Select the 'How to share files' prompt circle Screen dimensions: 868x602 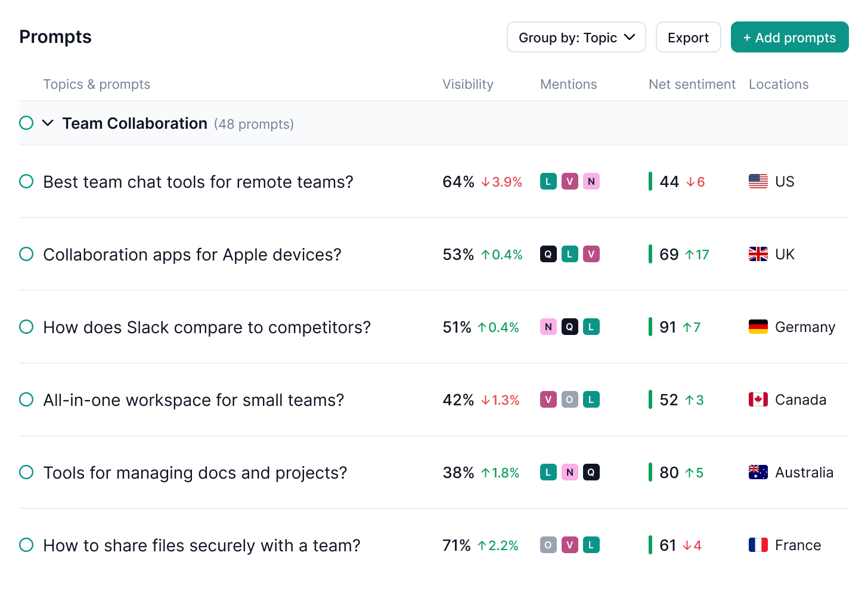[x=26, y=545]
